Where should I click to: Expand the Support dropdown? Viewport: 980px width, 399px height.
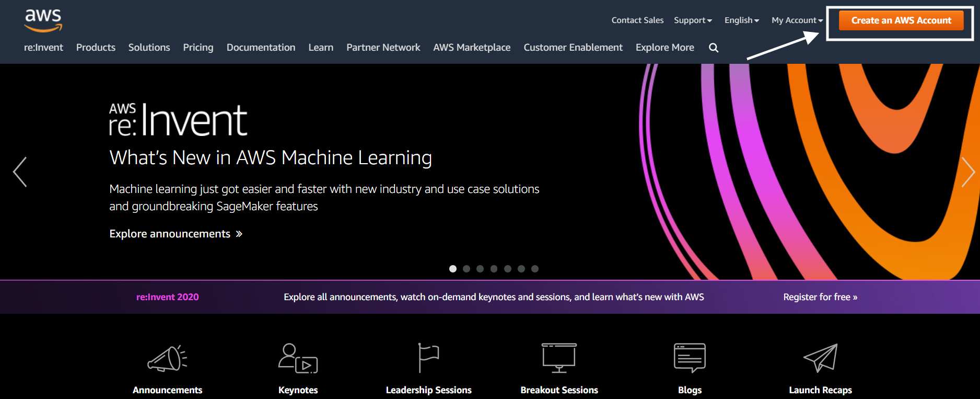pyautogui.click(x=693, y=20)
